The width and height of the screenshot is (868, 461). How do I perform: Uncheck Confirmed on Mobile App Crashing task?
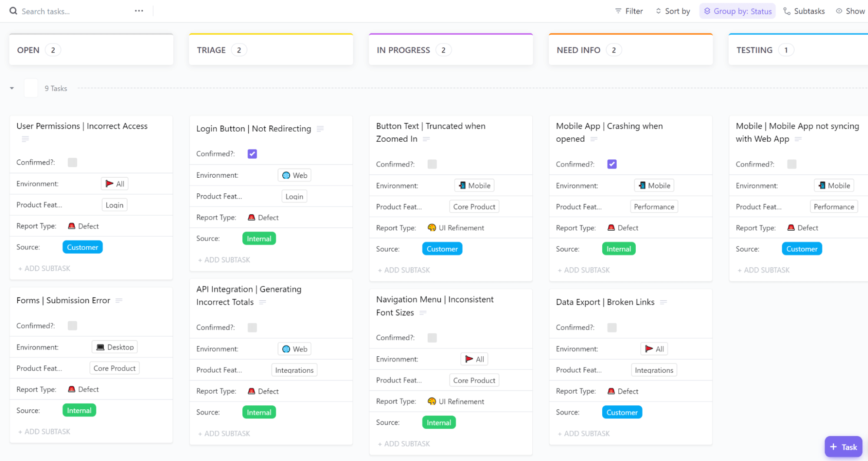click(612, 164)
